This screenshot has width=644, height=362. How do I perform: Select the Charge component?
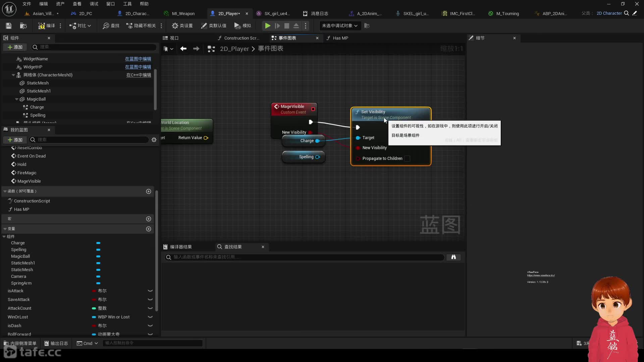point(37,107)
